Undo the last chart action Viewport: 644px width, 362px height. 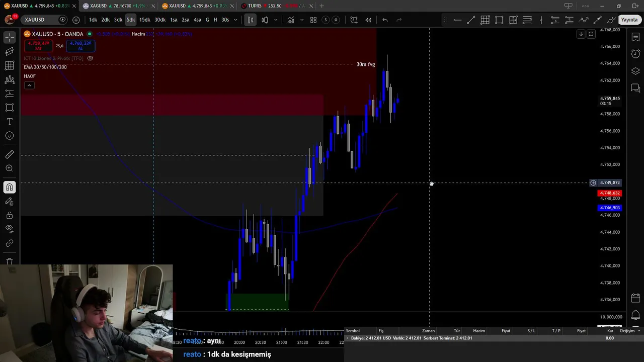pyautogui.click(x=385, y=20)
